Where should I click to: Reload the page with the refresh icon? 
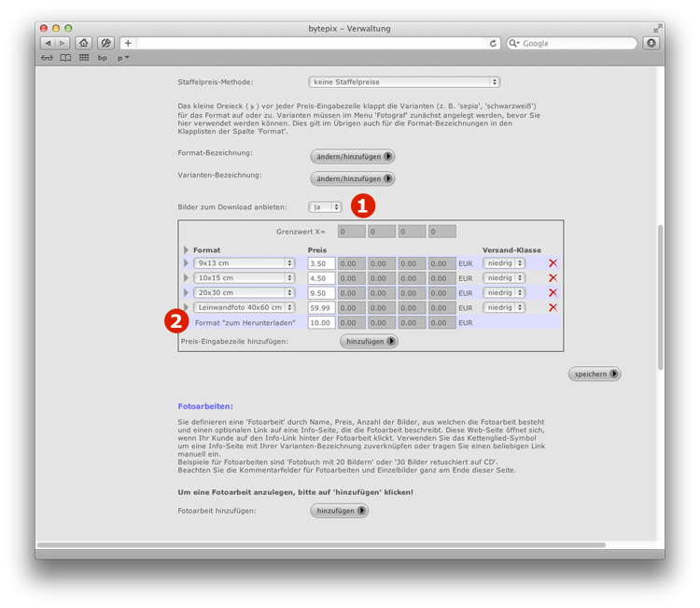[493, 43]
